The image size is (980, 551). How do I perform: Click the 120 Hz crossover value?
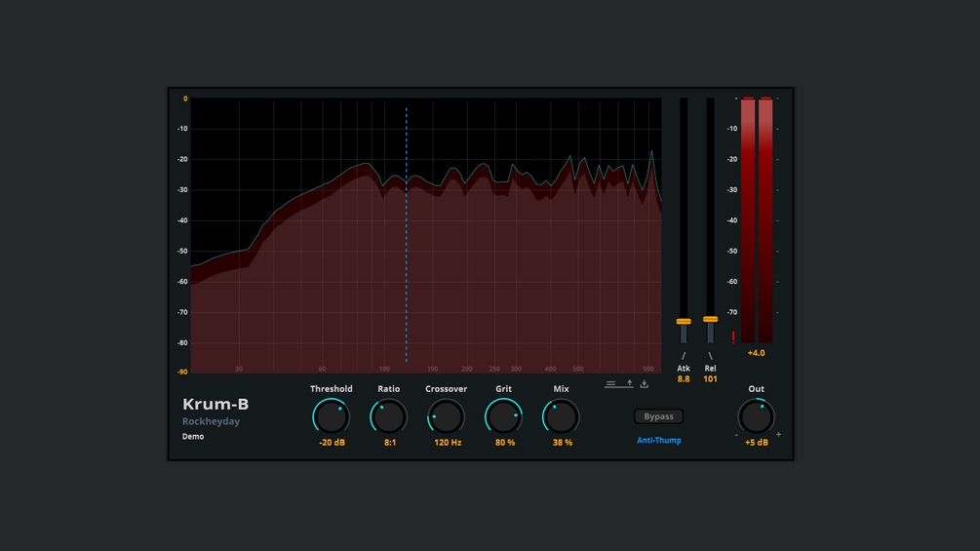pyautogui.click(x=448, y=443)
